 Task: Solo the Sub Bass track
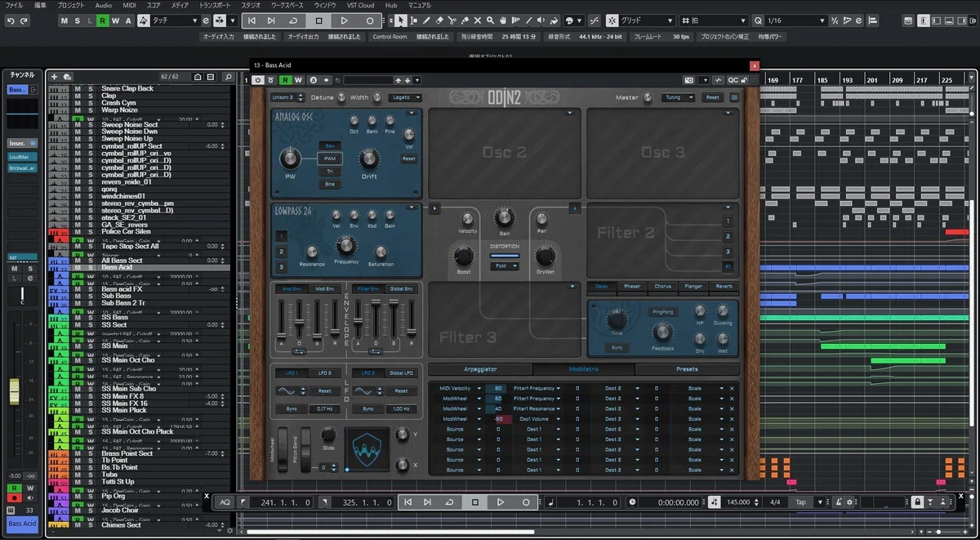(90, 296)
